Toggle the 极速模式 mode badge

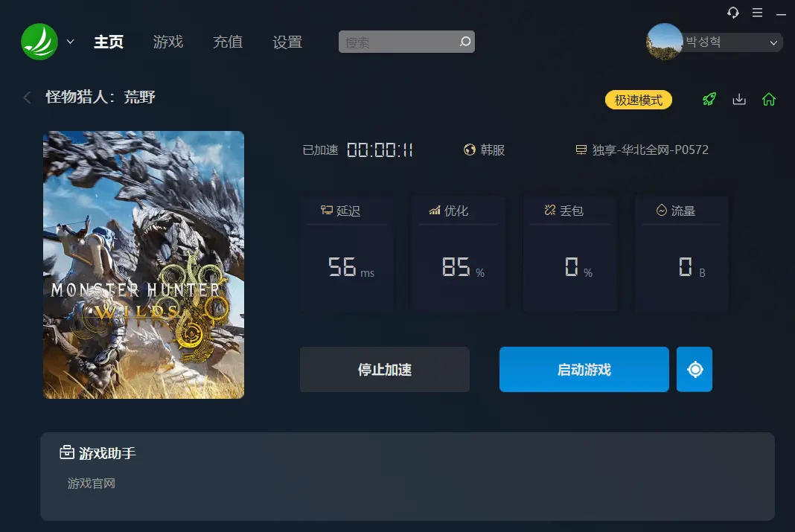point(639,100)
